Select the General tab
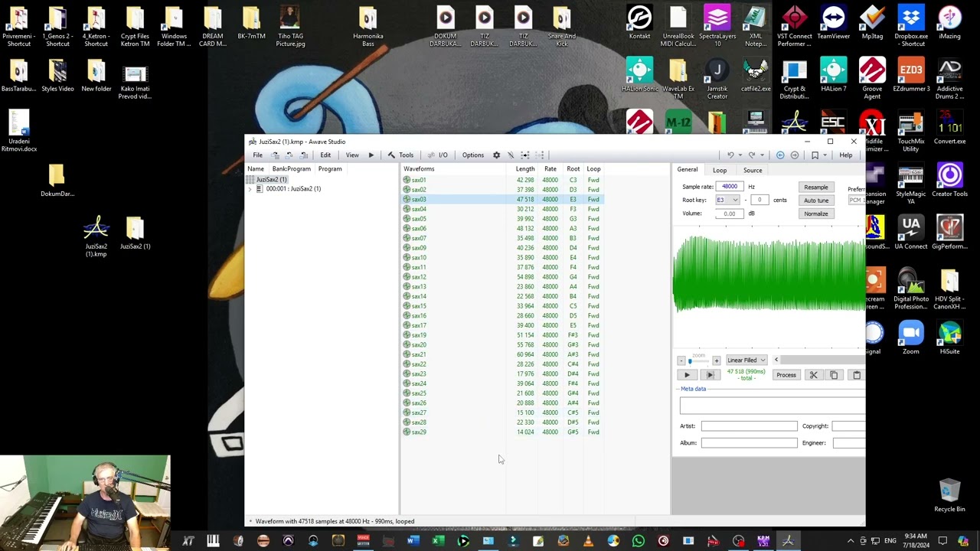The width and height of the screenshot is (980, 551). click(687, 170)
